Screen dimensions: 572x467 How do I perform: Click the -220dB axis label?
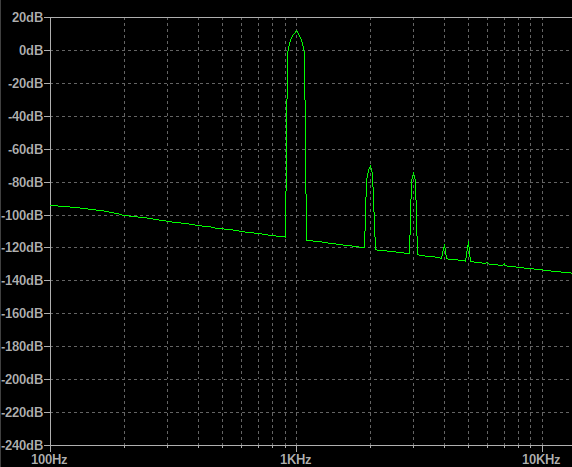click(22, 413)
